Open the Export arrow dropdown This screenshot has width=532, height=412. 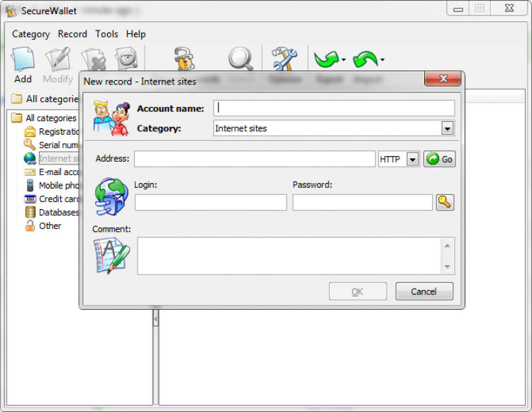point(344,60)
